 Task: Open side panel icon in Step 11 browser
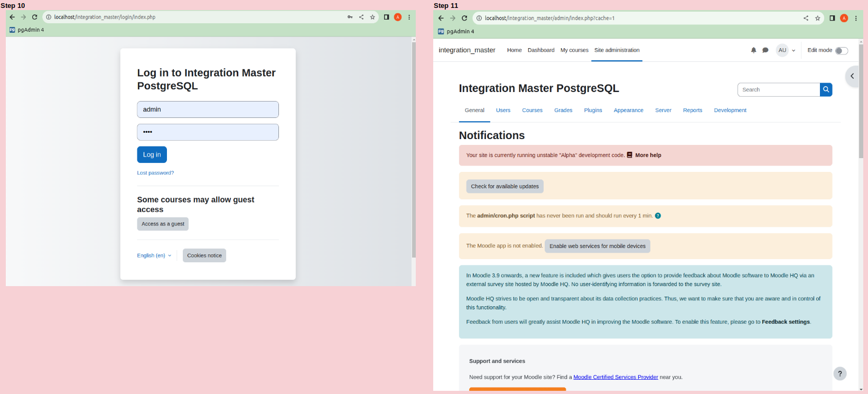[x=832, y=18]
